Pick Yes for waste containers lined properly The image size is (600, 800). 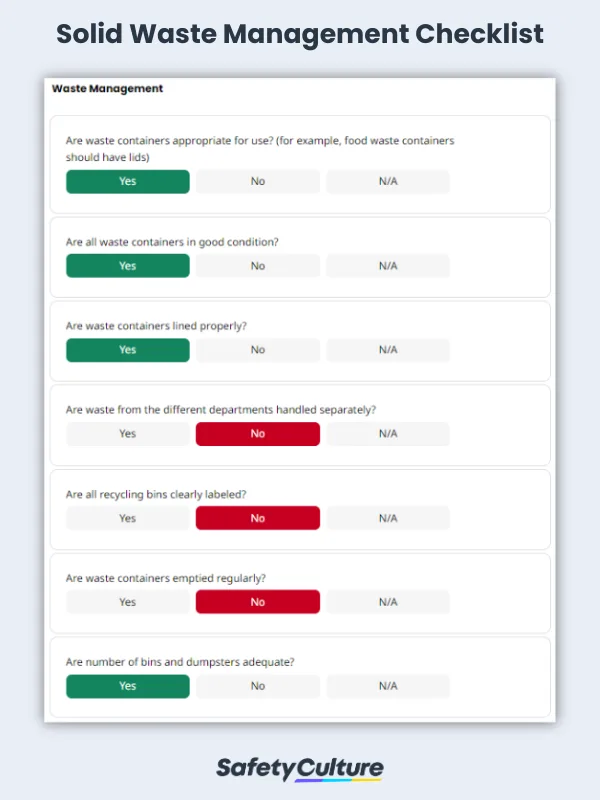tap(127, 350)
